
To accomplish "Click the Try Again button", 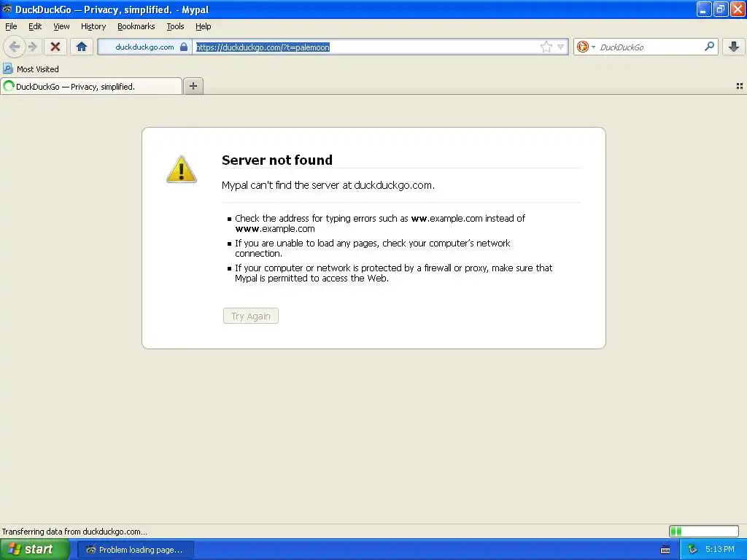I will [251, 316].
